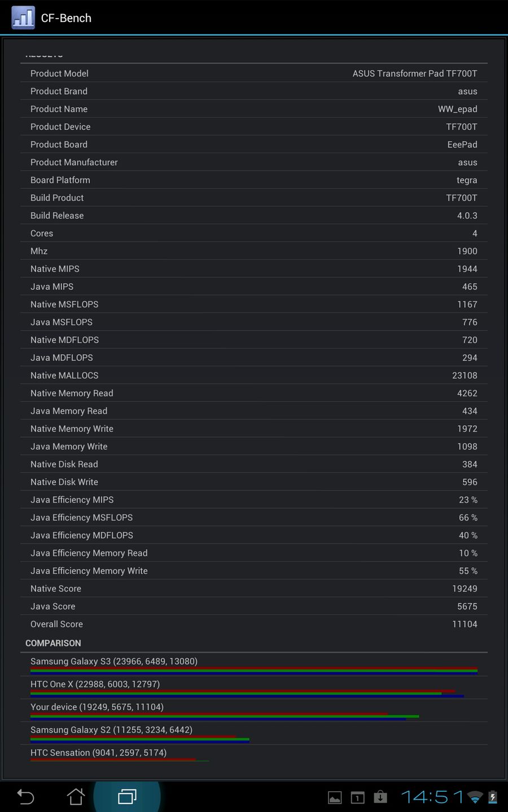Screen dimensions: 508x812
Task: Tap the Product Model row
Action: [254, 73]
